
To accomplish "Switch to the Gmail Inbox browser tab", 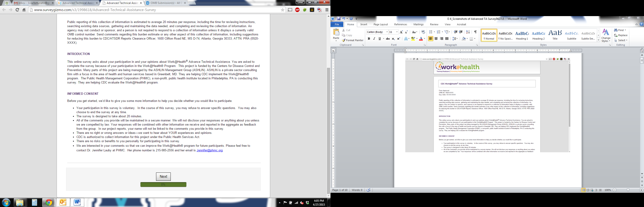I will (34, 3).
